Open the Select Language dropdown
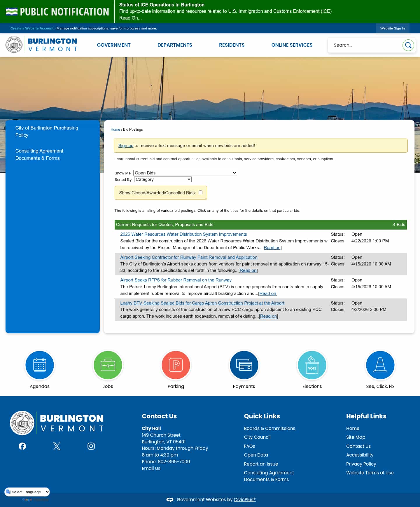This screenshot has height=507, width=420. [27, 492]
